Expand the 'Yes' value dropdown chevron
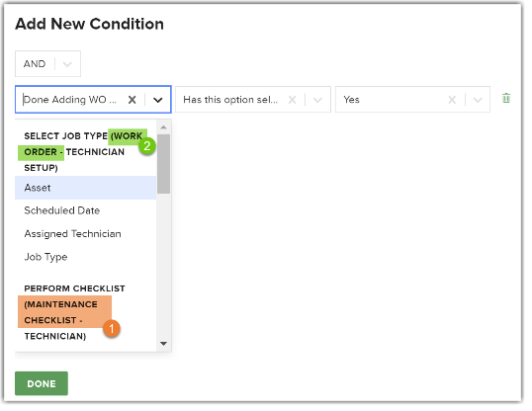 point(478,100)
